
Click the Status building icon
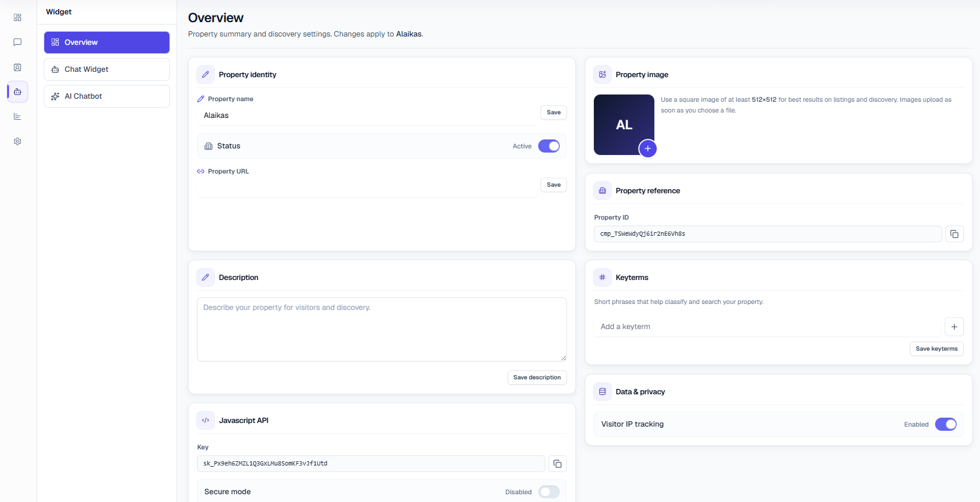pos(208,146)
